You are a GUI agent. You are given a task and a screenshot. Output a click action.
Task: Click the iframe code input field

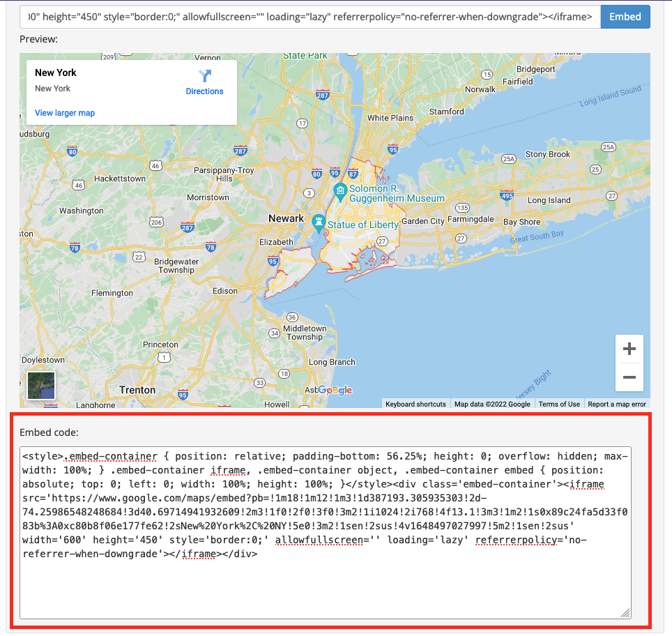pos(310,17)
